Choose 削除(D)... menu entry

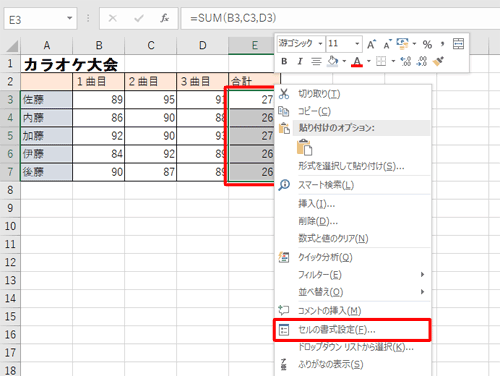[x=318, y=221]
